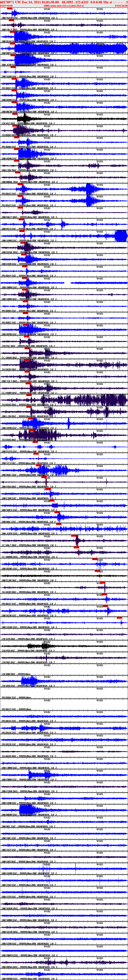Click the coordinates 48.2892 -122.6332 text
Screen dimensions: 128x980
pos(75,2)
